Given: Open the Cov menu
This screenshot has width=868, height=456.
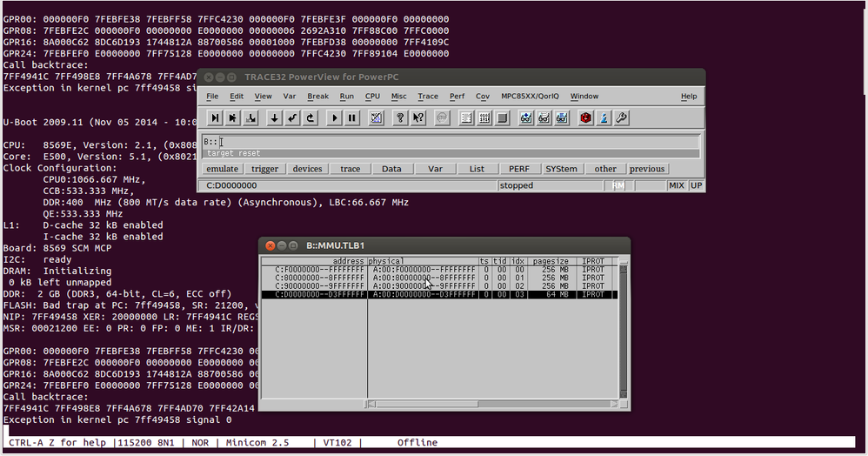Looking at the screenshot, I should (x=483, y=96).
